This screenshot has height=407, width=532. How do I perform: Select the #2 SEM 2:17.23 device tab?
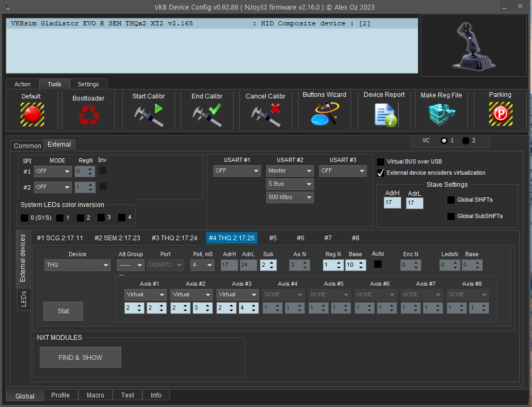[117, 238]
